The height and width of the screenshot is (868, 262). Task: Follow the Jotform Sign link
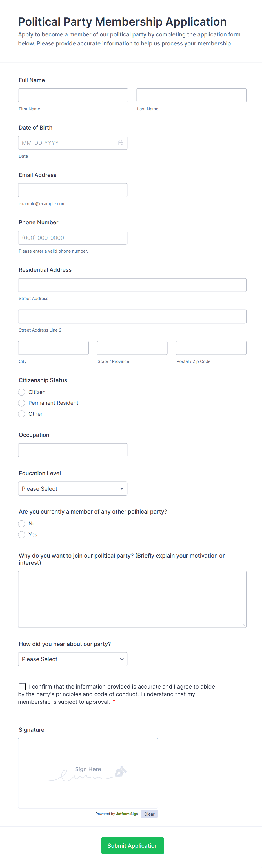pos(127,814)
